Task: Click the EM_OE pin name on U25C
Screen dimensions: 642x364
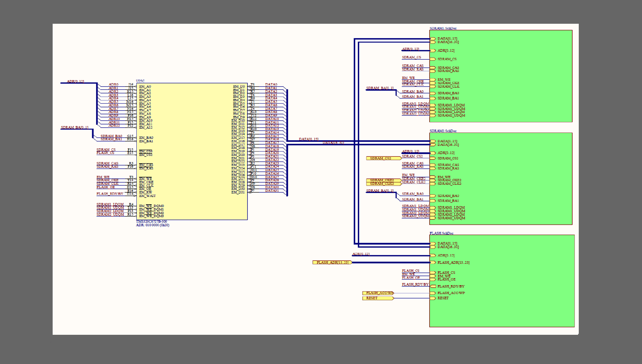Action: click(145, 189)
